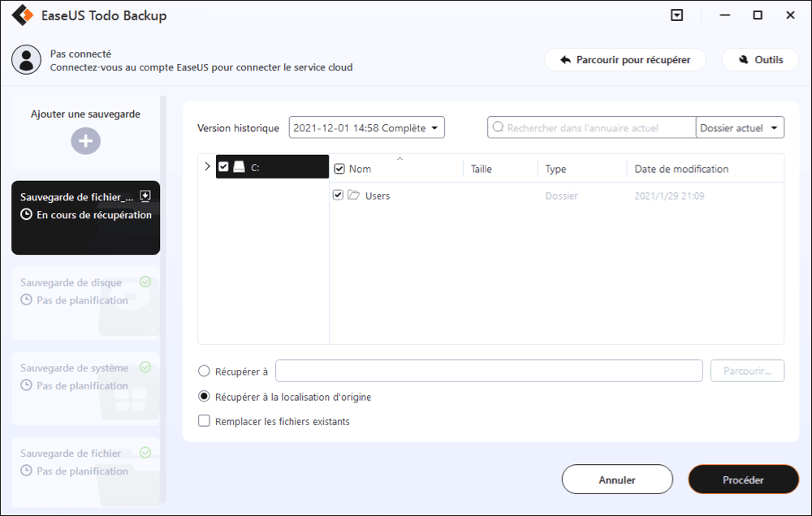Click green check icon on Sauvegarde de fichier
The width and height of the screenshot is (812, 516).
[x=145, y=453]
